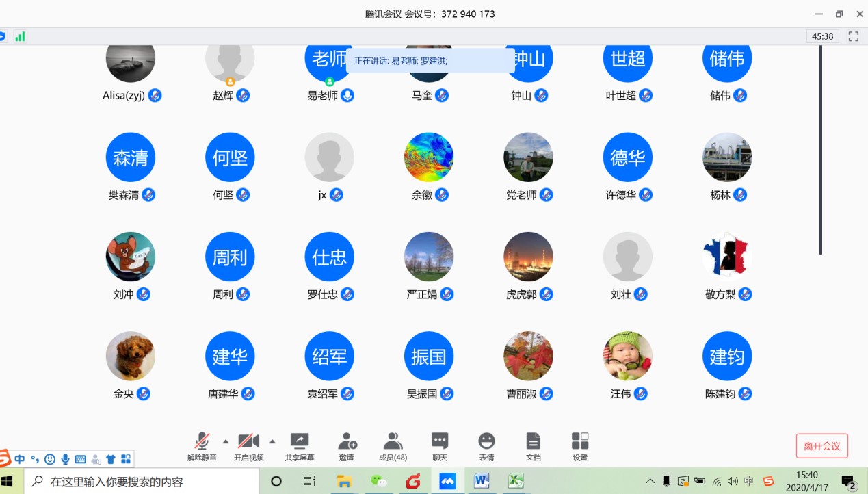Click the green network signal indicator
Viewport: 868px width, 494px height.
[x=20, y=36]
